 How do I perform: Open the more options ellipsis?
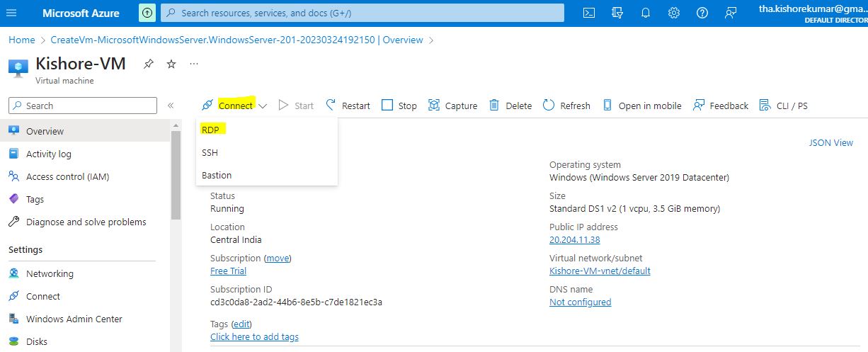coord(194,64)
